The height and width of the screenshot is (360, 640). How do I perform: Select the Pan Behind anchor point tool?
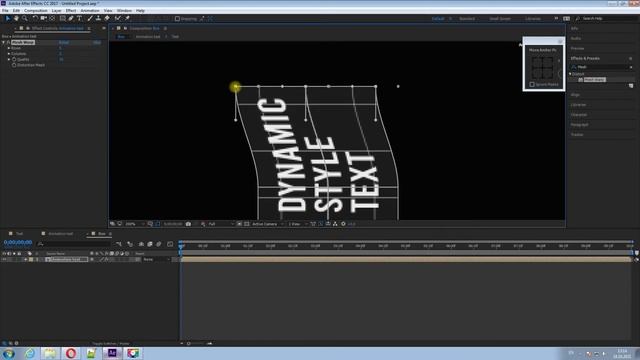52,18
